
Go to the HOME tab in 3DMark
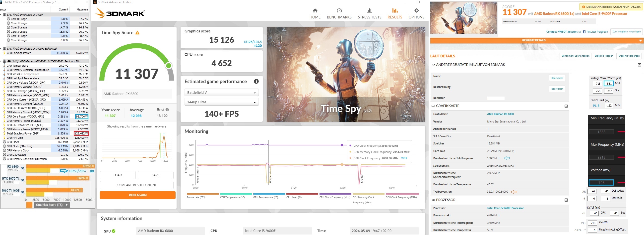pyautogui.click(x=315, y=13)
